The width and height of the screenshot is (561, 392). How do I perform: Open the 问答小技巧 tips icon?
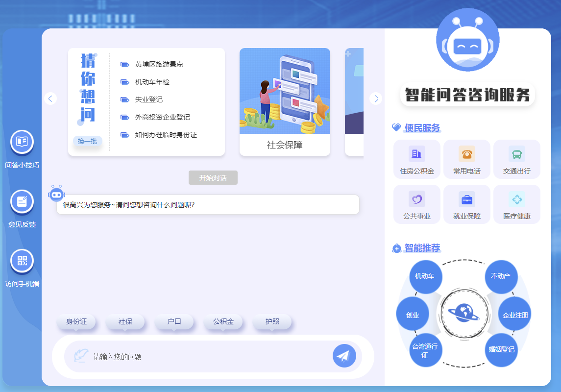(x=22, y=142)
